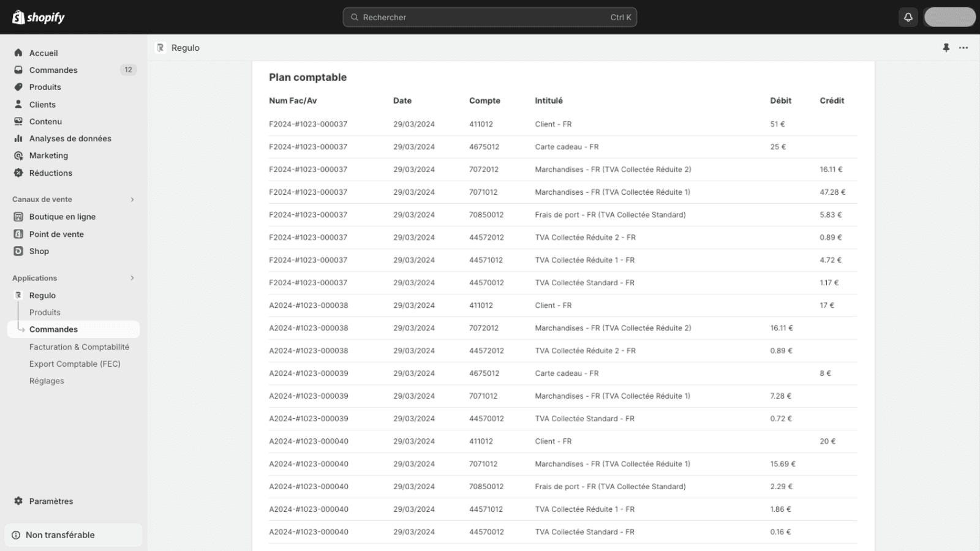This screenshot has height=551, width=980.
Task: Go to Marketing in the sidebar
Action: click(48, 156)
